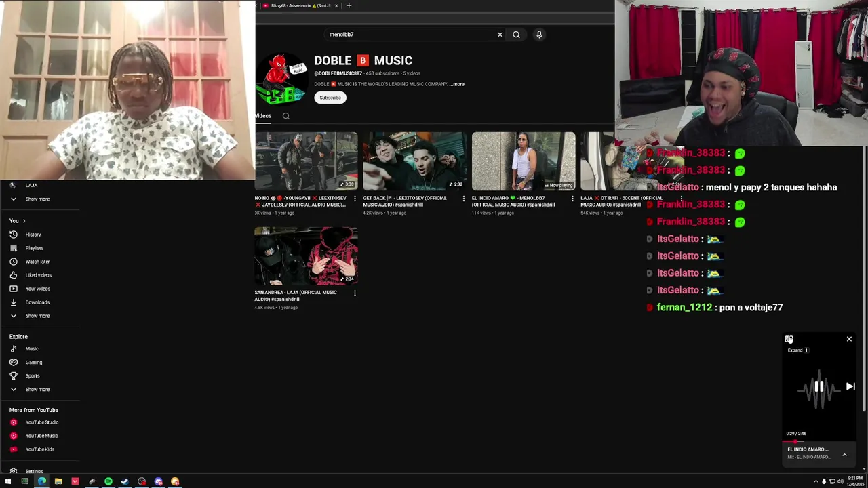
Task: Expand the miniplayer queue chevron
Action: point(844,455)
